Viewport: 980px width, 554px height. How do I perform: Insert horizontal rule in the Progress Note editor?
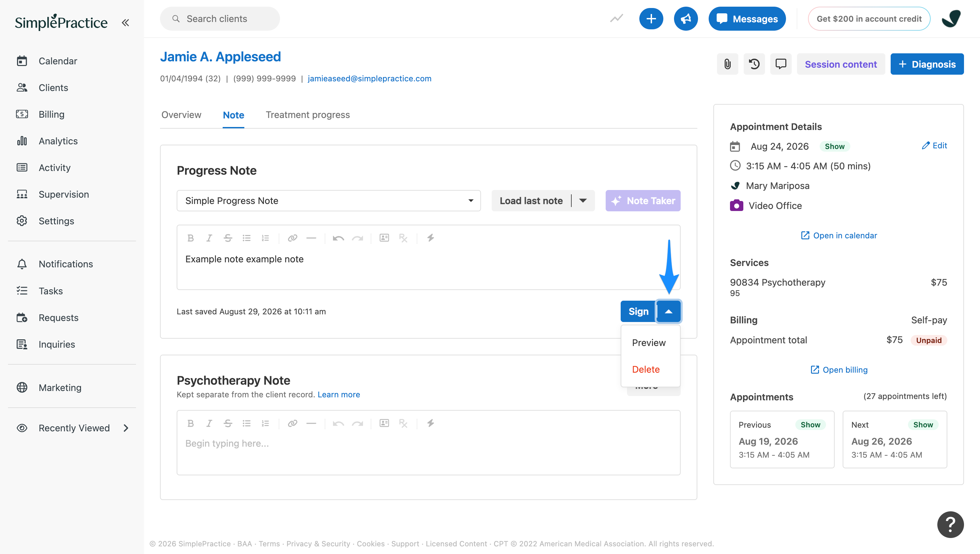click(x=311, y=238)
